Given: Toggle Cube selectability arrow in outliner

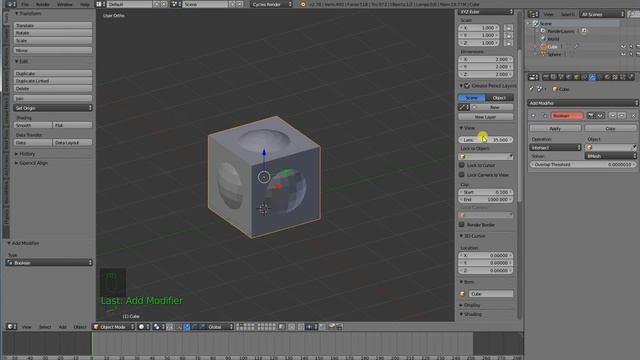Looking at the screenshot, I should [x=631, y=47].
